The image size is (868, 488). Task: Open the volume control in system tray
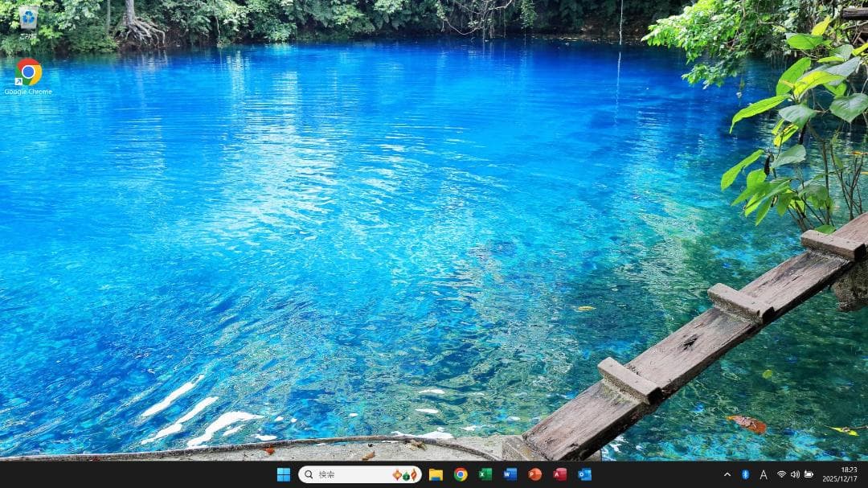tap(795, 474)
